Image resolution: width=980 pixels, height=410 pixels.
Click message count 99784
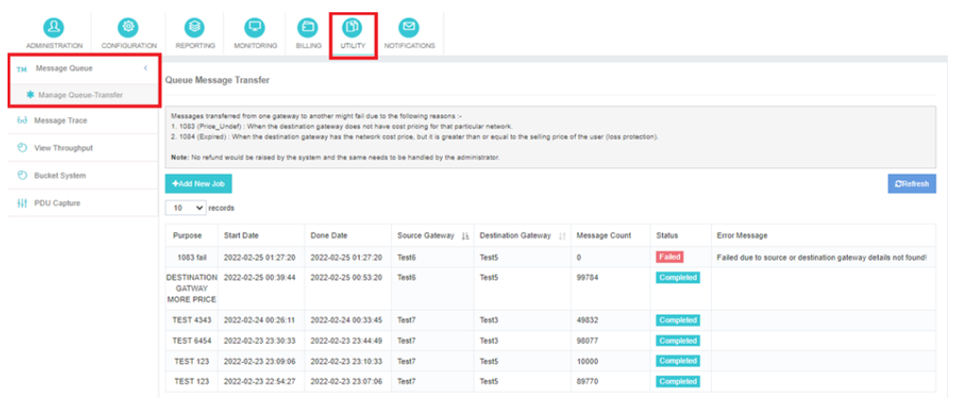[587, 278]
